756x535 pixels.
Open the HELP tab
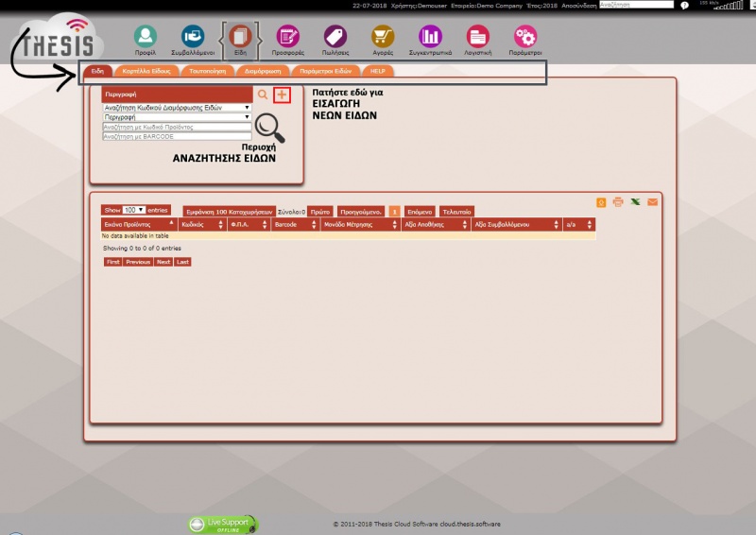tap(377, 71)
